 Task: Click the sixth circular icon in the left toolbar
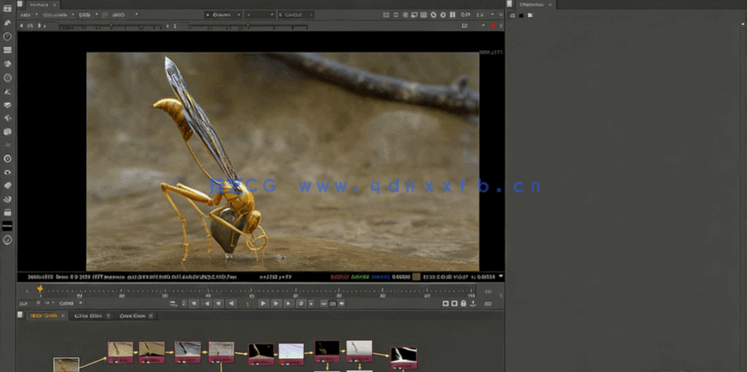pyautogui.click(x=7, y=78)
